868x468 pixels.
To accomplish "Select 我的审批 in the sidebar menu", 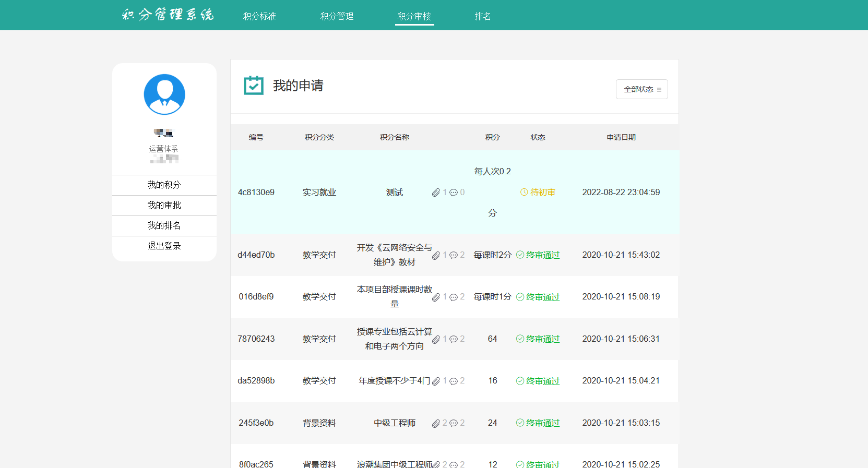I will click(x=164, y=205).
